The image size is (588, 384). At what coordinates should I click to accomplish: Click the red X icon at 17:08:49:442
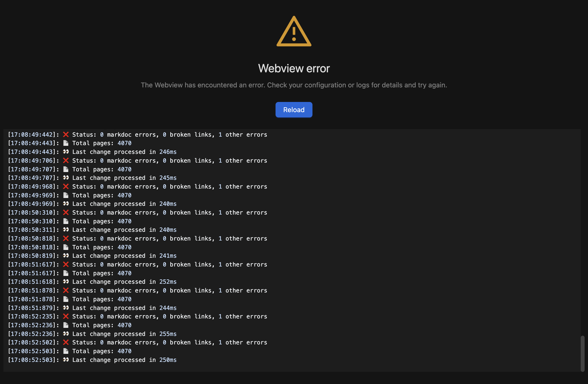pyautogui.click(x=66, y=134)
